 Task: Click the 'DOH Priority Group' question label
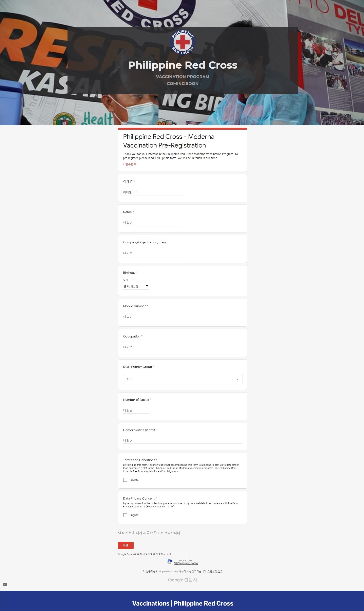137,367
